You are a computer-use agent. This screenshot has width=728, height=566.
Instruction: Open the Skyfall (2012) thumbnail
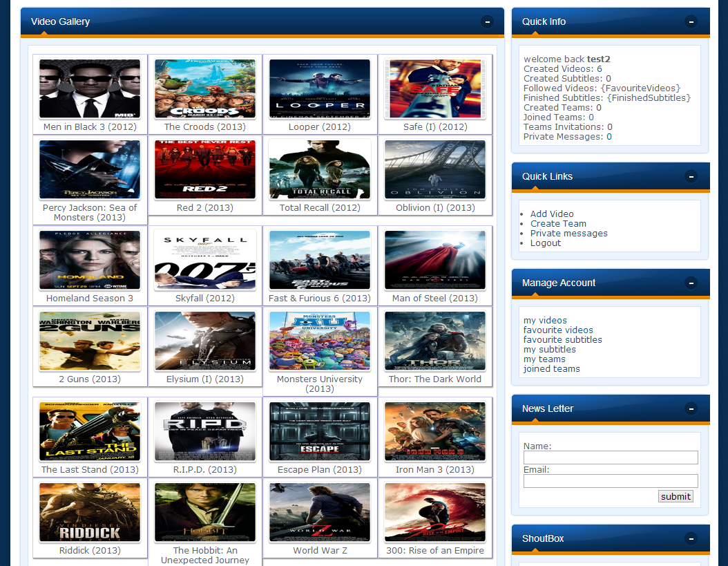pyautogui.click(x=204, y=260)
